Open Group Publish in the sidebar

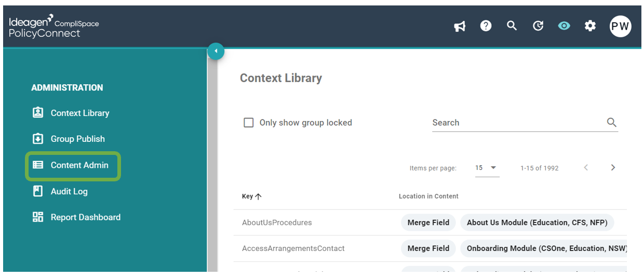69,139
